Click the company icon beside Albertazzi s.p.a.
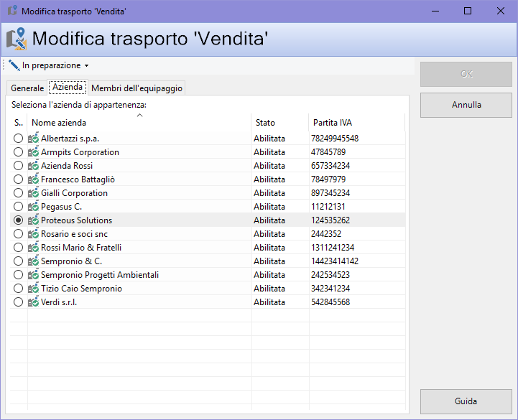This screenshot has width=518, height=420. click(x=33, y=139)
